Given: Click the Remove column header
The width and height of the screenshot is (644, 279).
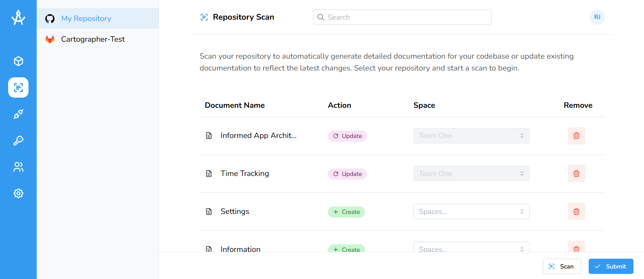Looking at the screenshot, I should coord(578,105).
